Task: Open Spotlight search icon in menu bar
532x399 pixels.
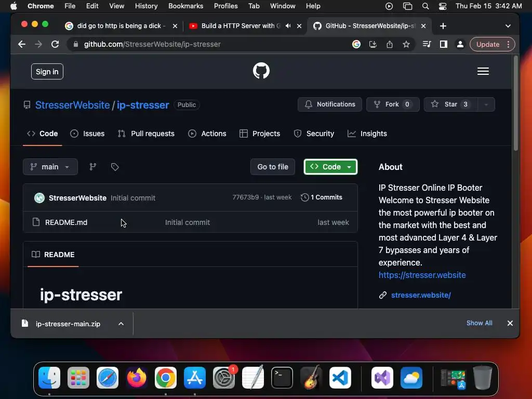Action: (425, 6)
